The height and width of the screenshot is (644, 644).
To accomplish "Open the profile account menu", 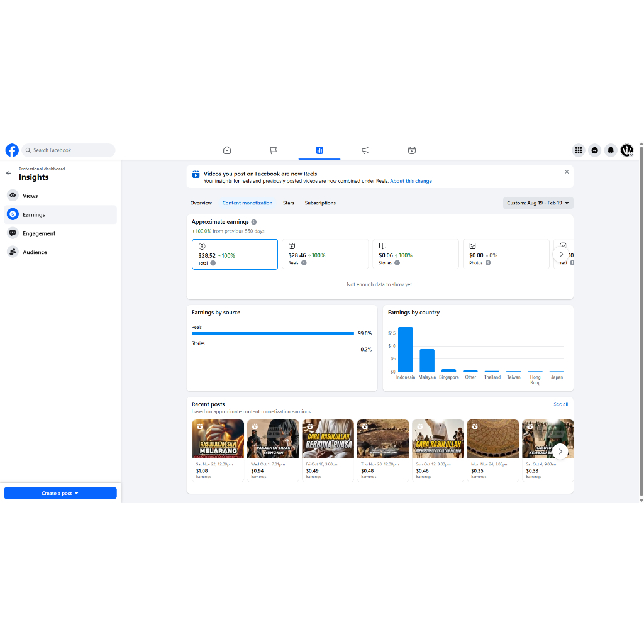I will pos(627,150).
